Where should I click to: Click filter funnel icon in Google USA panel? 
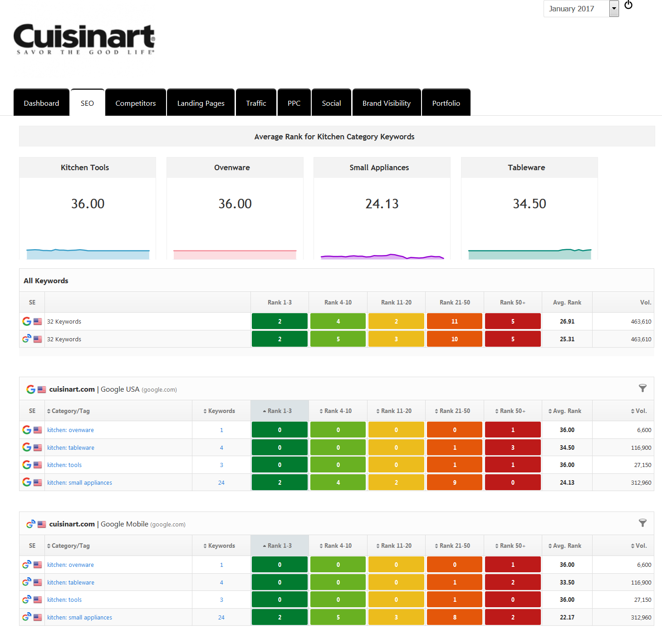coord(642,388)
